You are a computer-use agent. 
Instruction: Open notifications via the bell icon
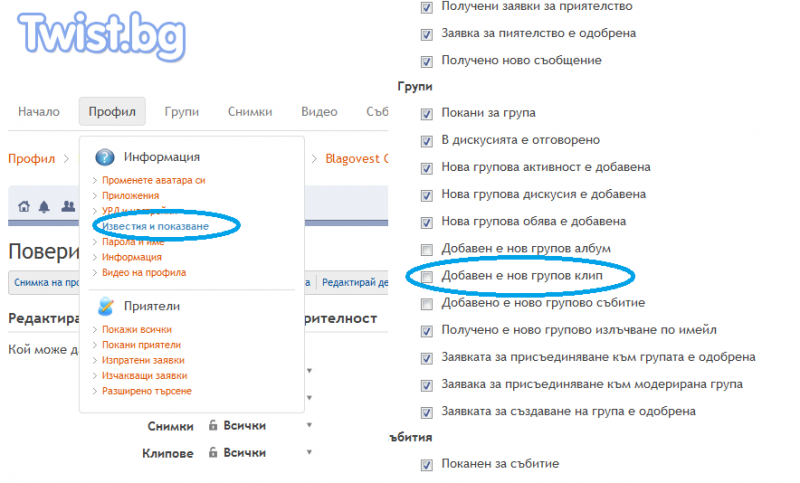(44, 207)
